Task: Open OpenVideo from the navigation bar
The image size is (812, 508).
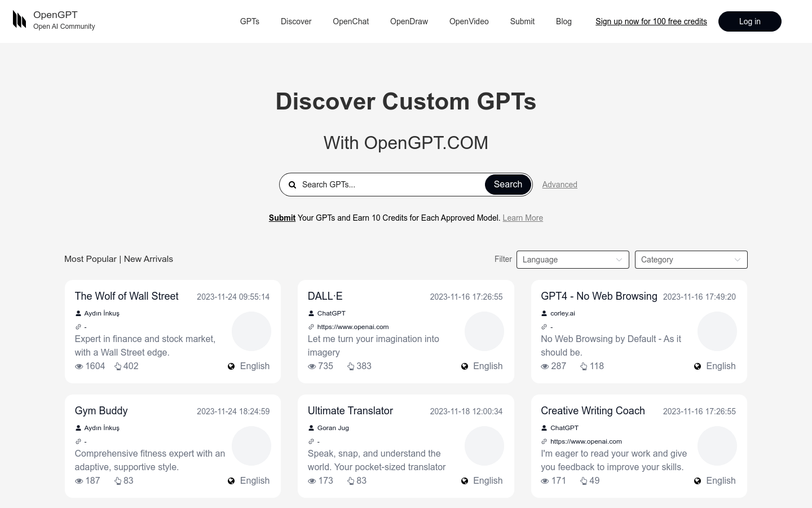Action: pos(469,21)
